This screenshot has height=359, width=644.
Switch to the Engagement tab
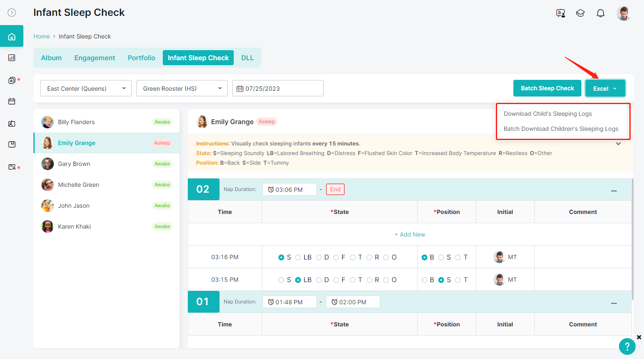(x=95, y=58)
